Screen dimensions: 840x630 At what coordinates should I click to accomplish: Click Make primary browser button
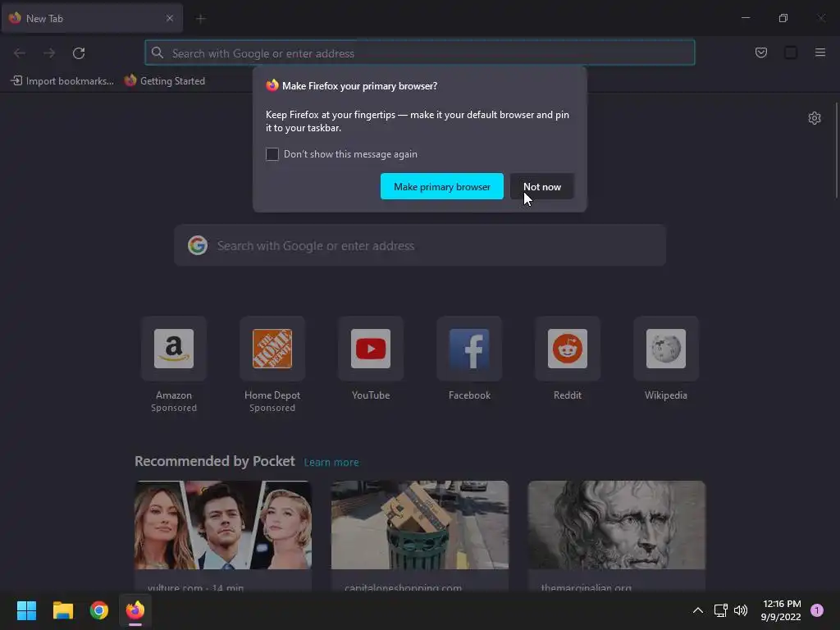coord(442,186)
